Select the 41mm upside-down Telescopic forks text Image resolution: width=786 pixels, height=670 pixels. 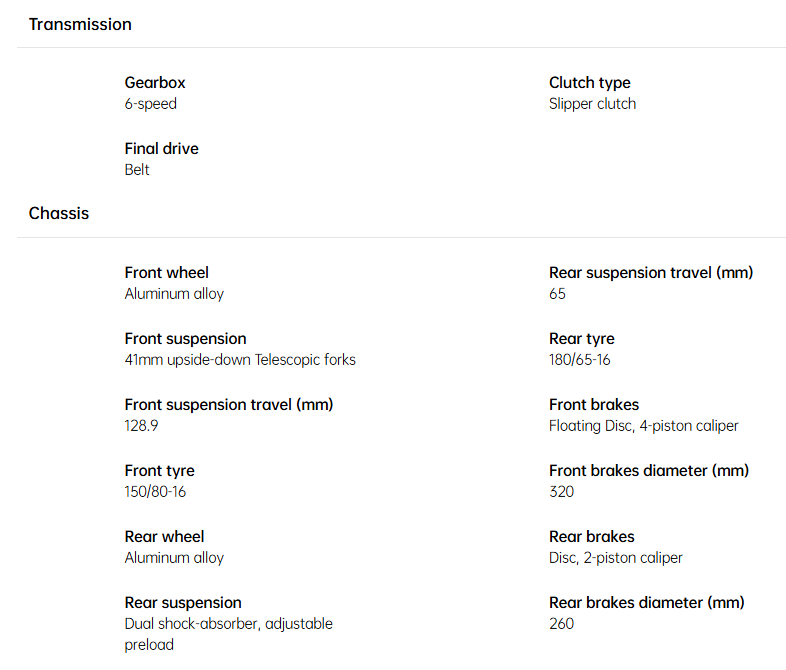point(240,360)
